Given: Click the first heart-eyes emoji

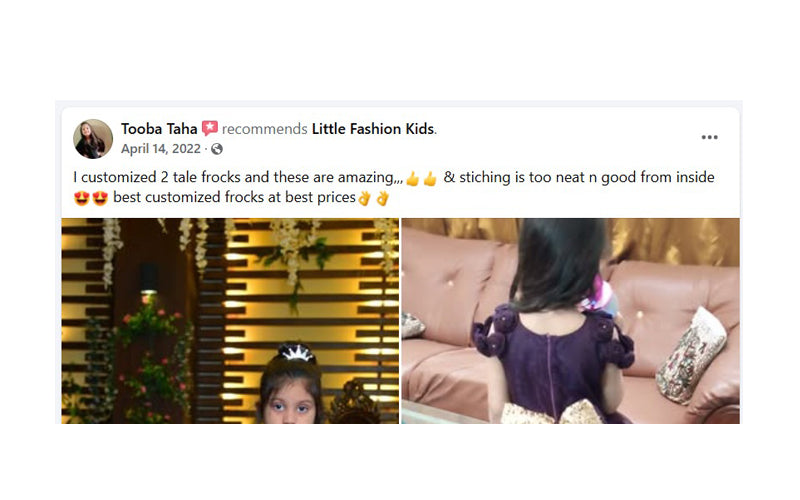Looking at the screenshot, I should click(82, 198).
